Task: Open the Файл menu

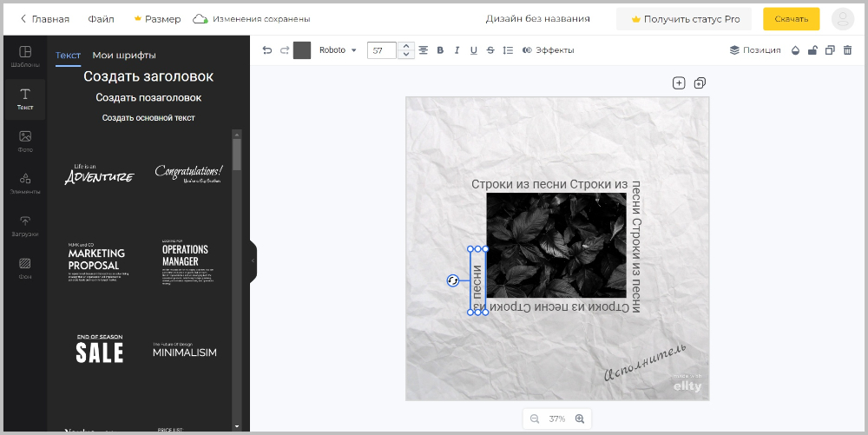Action: pos(101,18)
